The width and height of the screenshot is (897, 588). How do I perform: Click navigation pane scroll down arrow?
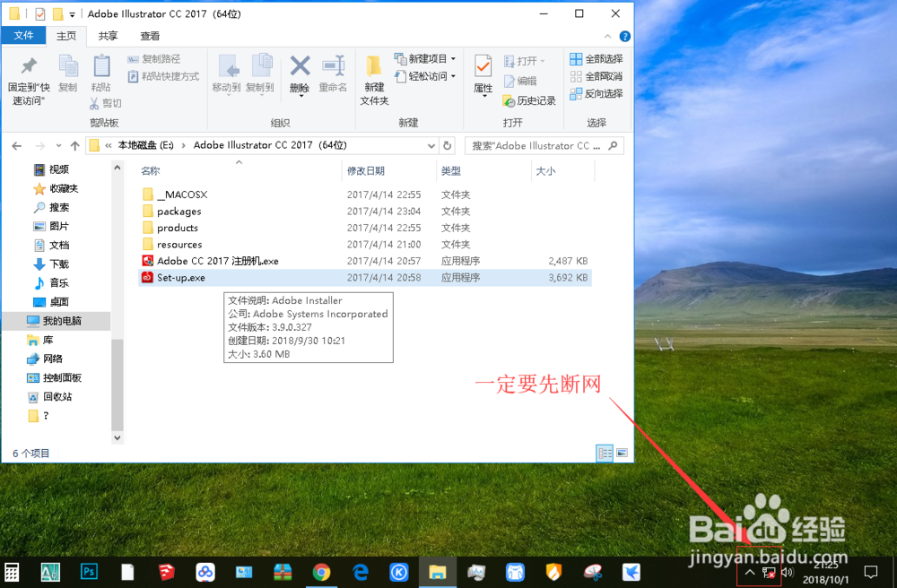[118, 437]
